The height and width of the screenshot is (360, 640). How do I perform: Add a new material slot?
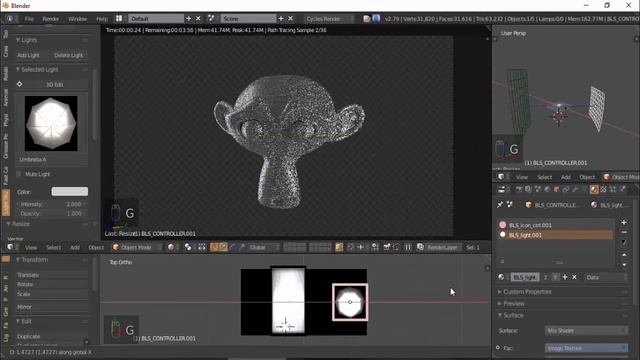pyautogui.click(x=624, y=222)
